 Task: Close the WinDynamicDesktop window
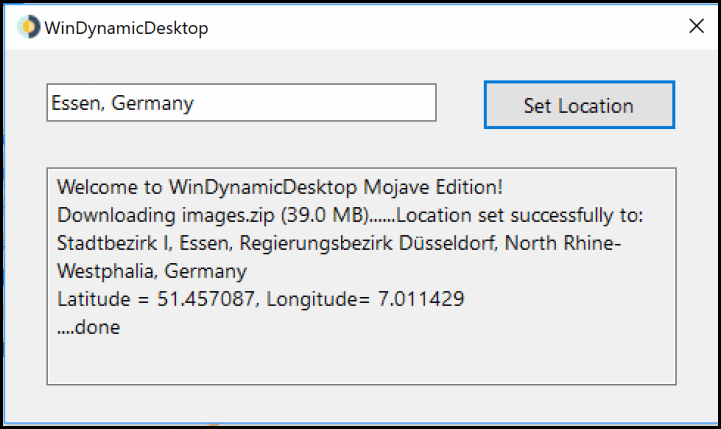[x=696, y=27]
